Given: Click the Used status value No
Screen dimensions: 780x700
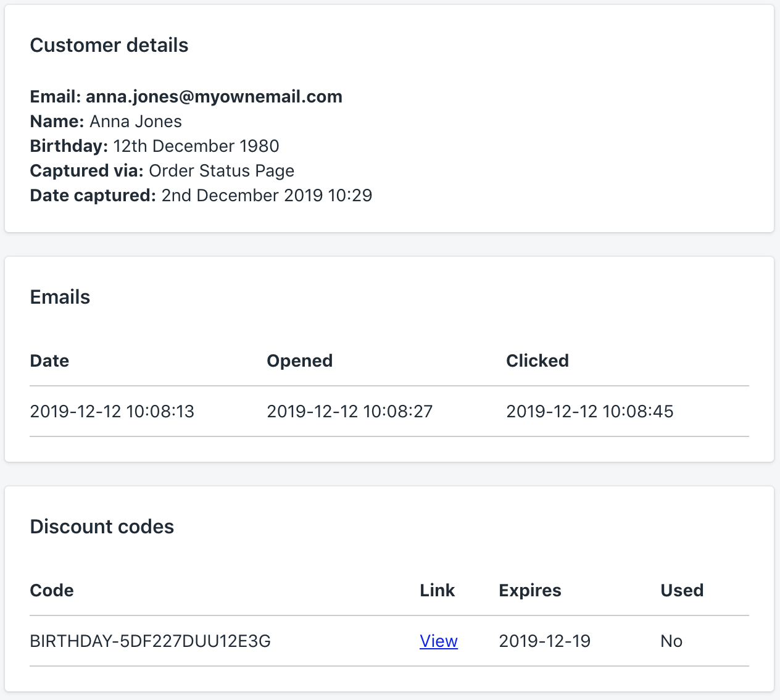Looking at the screenshot, I should (x=671, y=641).
